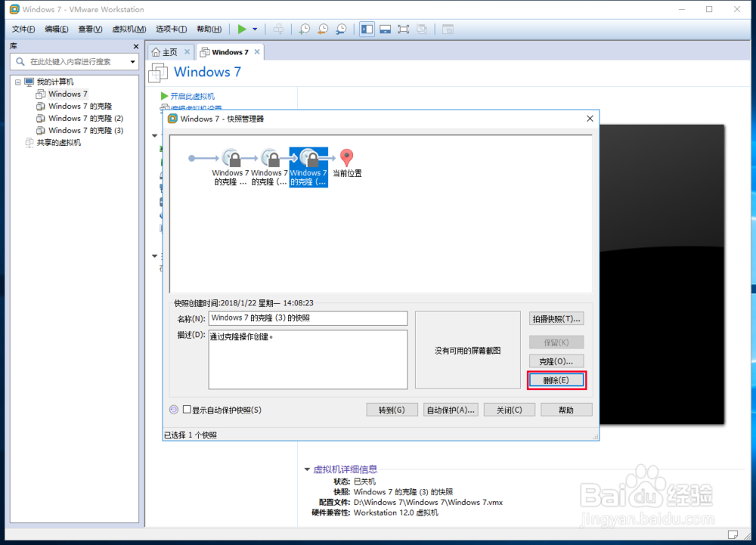Open the 文件(F) menu

tap(23, 29)
